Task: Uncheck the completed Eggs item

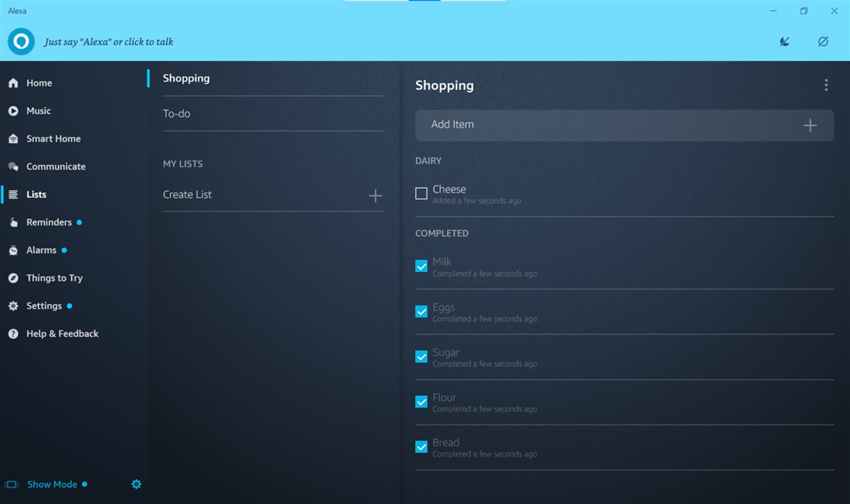Action: point(421,311)
